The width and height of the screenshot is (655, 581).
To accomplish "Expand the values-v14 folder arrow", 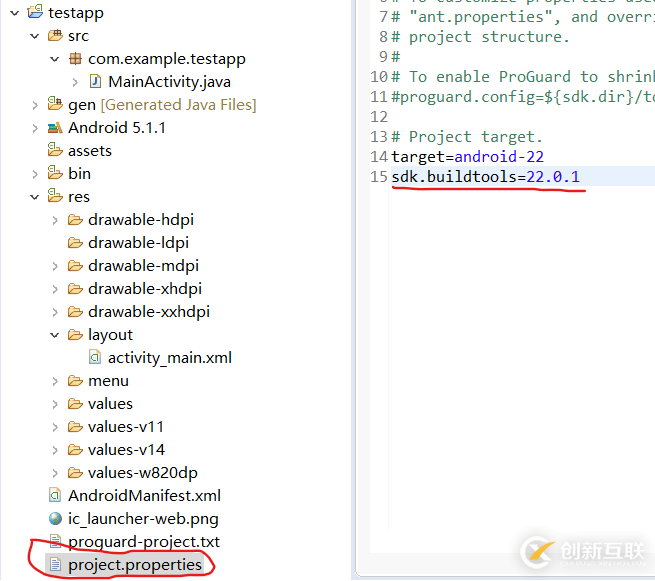I will 55,450.
